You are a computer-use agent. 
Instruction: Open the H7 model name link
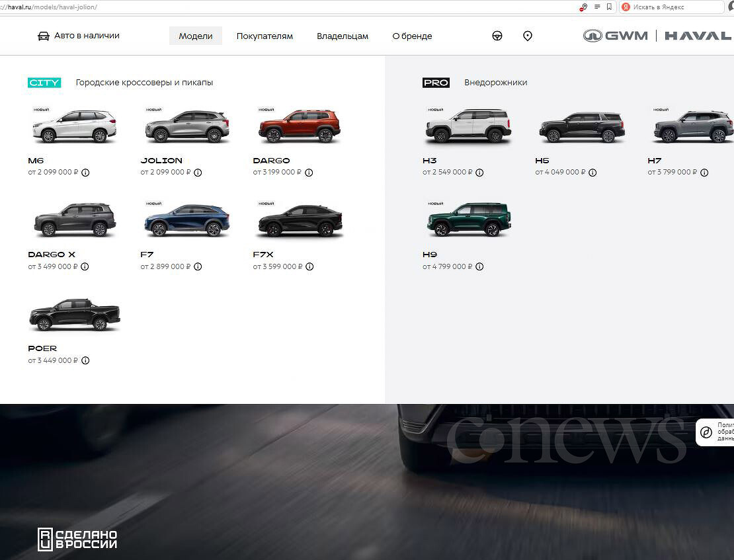(655, 161)
